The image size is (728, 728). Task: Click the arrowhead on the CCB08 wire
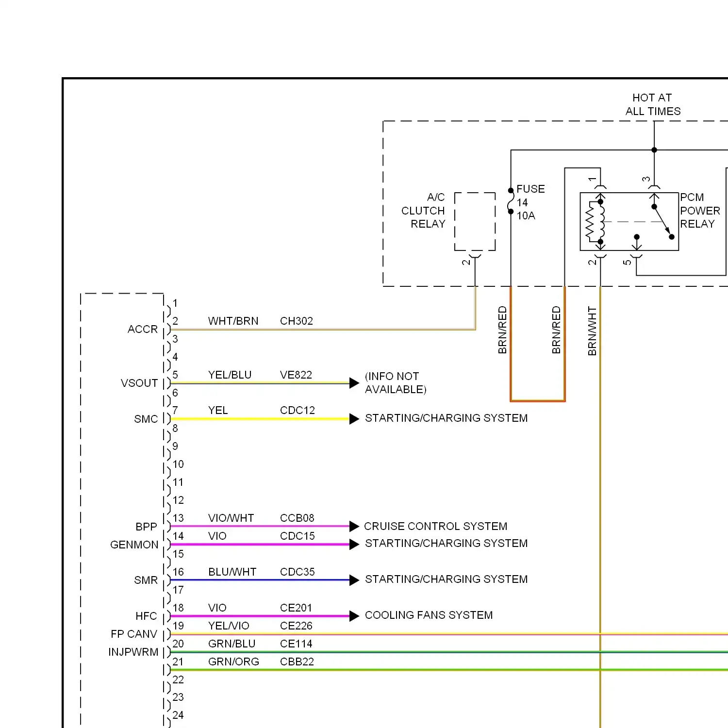(354, 526)
